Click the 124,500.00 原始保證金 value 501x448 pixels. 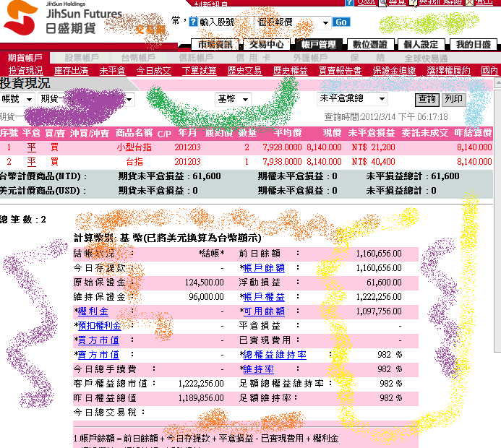pos(204,283)
